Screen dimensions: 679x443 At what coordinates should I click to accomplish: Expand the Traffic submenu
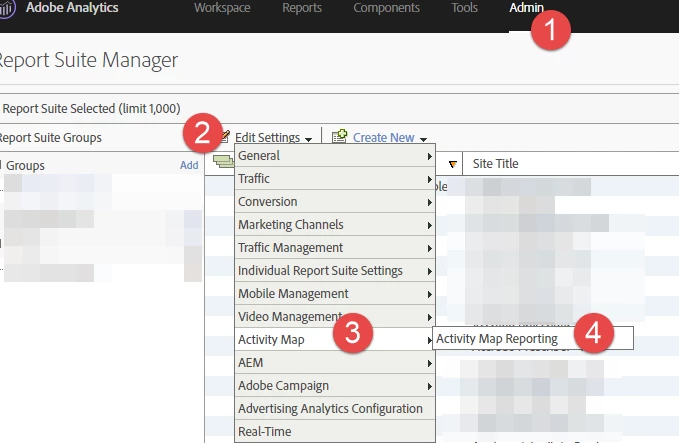coord(334,179)
